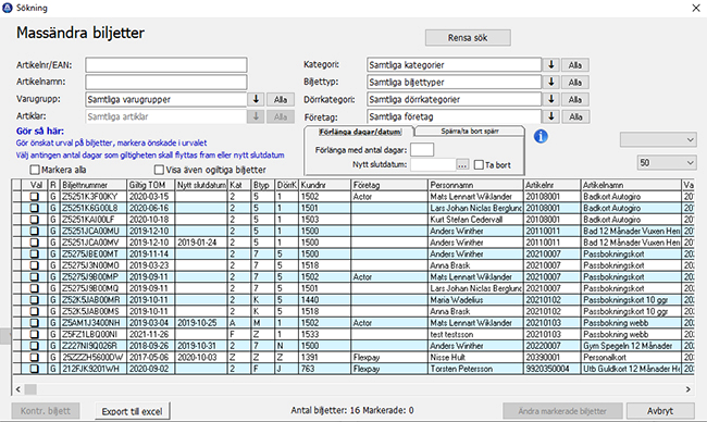707x422 pixels.
Task: Click the blue info icon
Action: pos(541,136)
